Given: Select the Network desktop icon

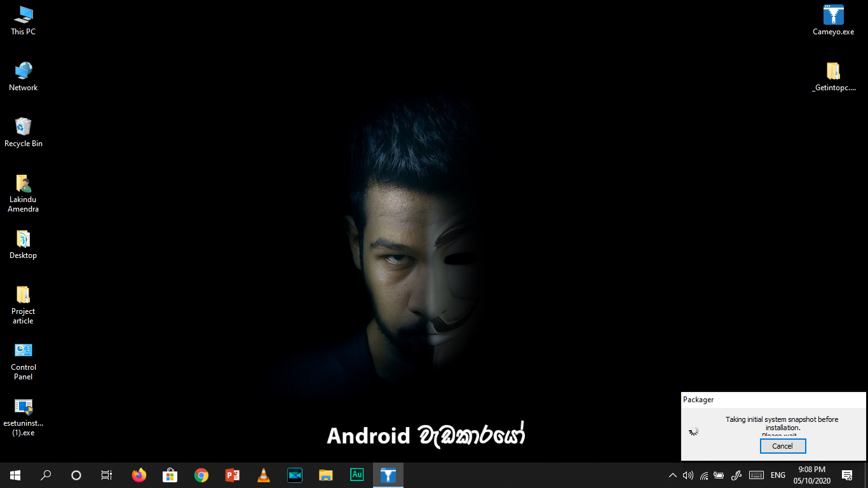Looking at the screenshot, I should (x=24, y=76).
